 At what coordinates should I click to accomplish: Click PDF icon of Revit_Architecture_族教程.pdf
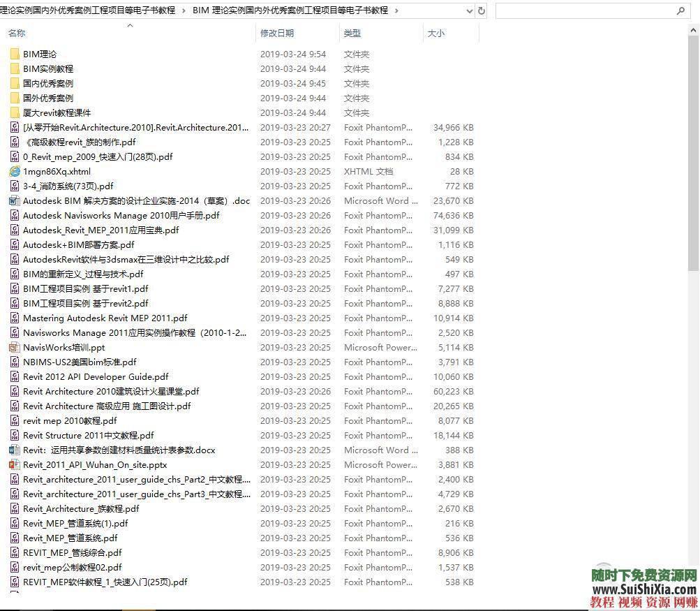tap(15, 509)
